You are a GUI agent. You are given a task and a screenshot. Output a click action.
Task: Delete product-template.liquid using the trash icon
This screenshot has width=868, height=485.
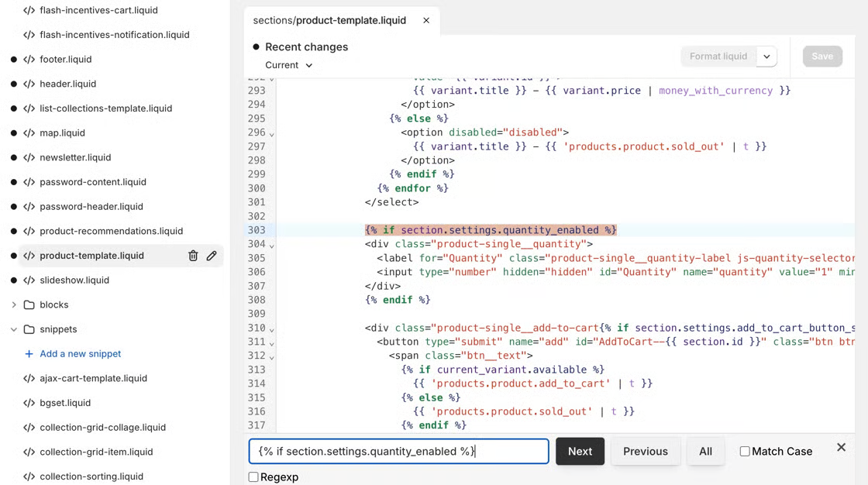tap(193, 256)
